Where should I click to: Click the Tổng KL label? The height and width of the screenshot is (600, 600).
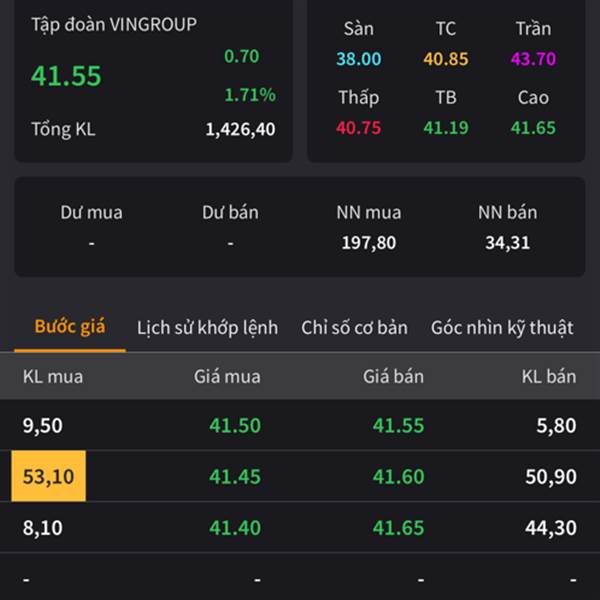click(x=63, y=129)
